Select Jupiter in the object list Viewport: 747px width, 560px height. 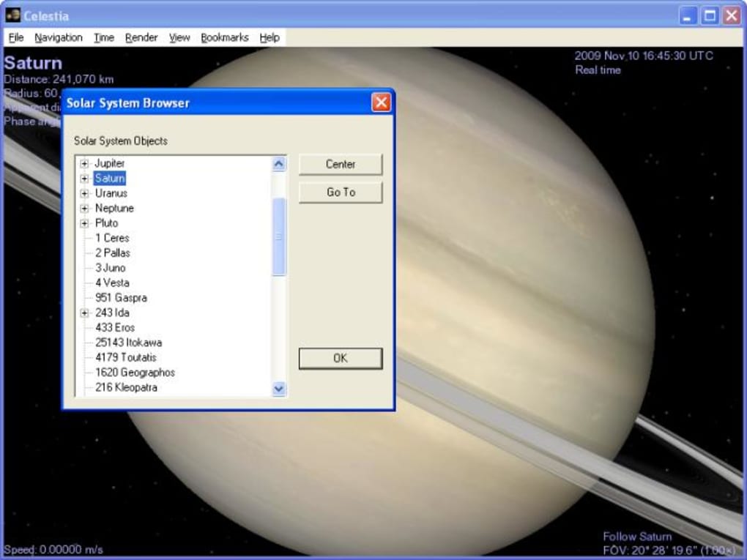point(110,163)
